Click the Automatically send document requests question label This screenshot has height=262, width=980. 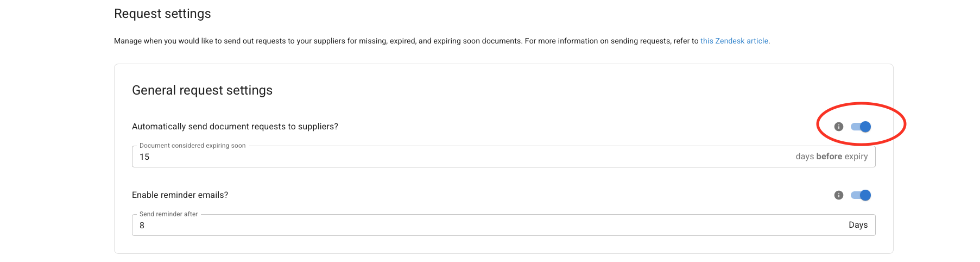point(235,127)
